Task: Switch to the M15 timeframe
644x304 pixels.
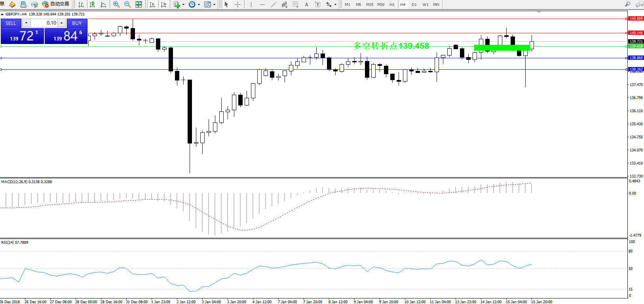Action: click(x=369, y=5)
